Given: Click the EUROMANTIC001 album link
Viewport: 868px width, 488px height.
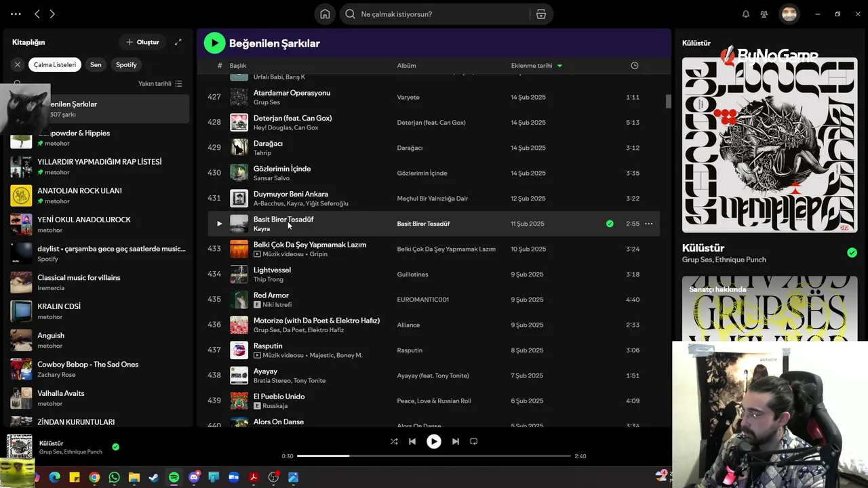Looking at the screenshot, I should [423, 300].
